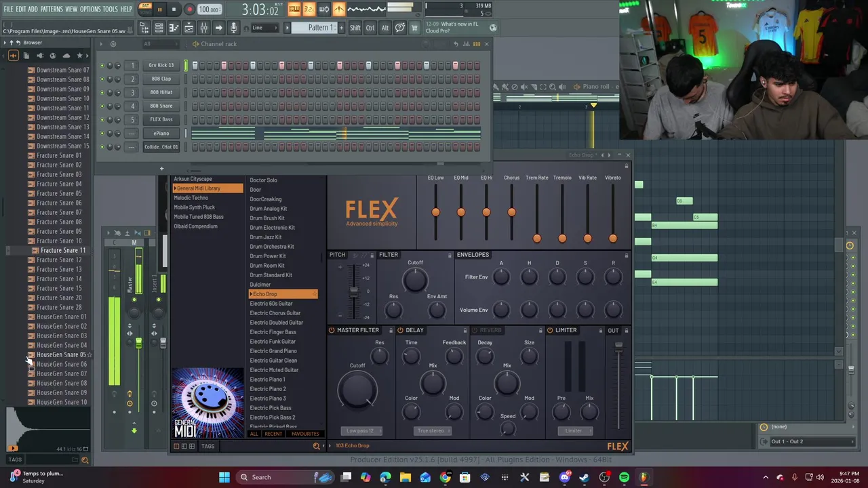The image size is (868, 488).
Task: Toggle the LIMITER power button
Action: click(550, 330)
